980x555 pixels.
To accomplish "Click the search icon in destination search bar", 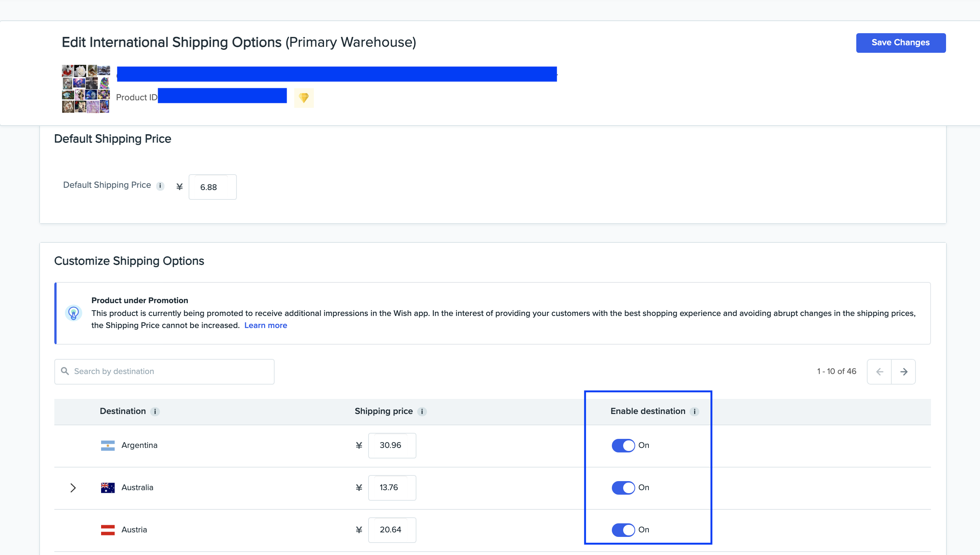I will [x=65, y=371].
